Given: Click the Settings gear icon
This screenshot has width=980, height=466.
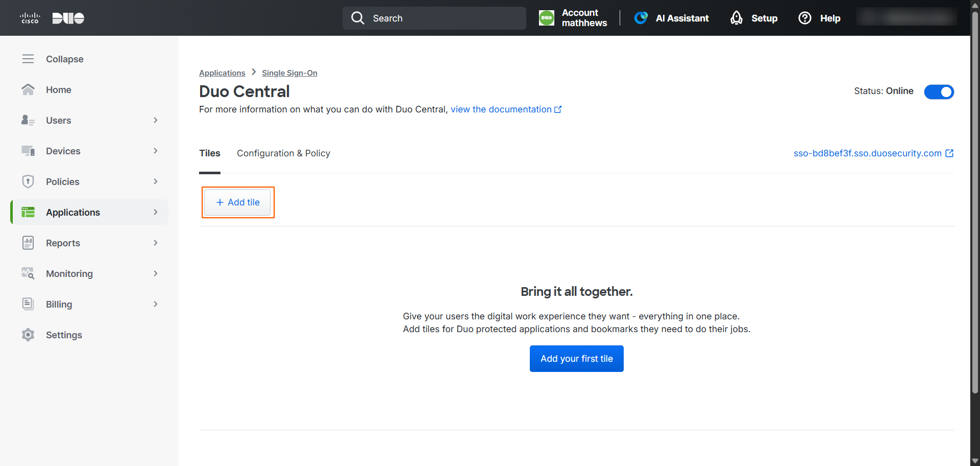Looking at the screenshot, I should (x=28, y=335).
